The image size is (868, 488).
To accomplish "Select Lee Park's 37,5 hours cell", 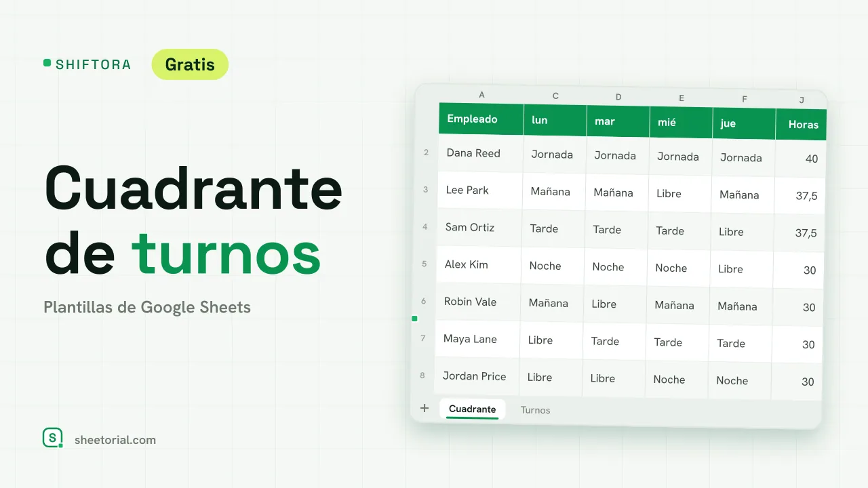I will click(800, 196).
